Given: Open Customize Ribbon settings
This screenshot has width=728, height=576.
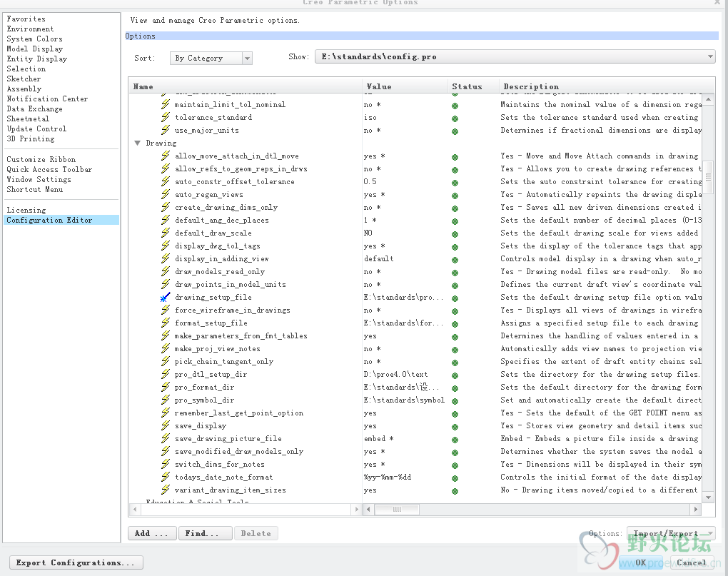Looking at the screenshot, I should coord(41,160).
